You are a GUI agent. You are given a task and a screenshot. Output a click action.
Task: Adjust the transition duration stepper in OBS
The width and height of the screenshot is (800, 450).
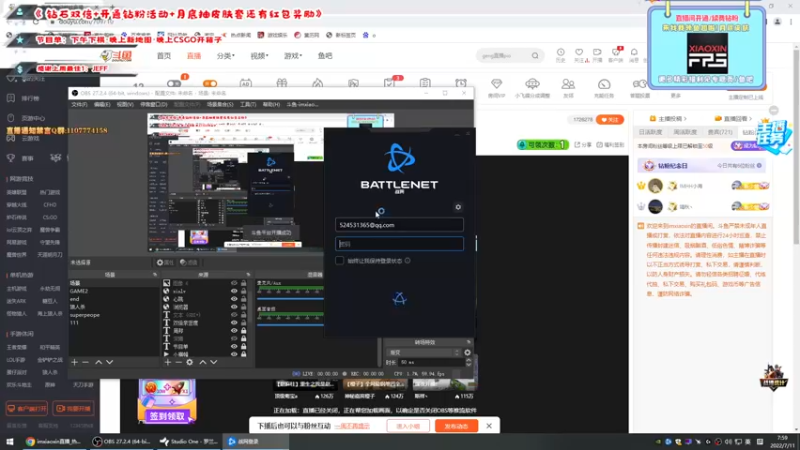(x=468, y=362)
